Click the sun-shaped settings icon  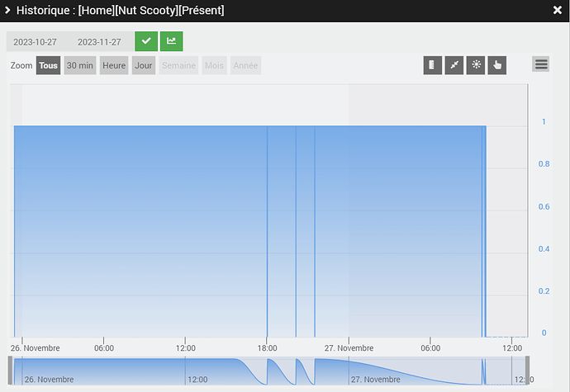[x=476, y=65]
